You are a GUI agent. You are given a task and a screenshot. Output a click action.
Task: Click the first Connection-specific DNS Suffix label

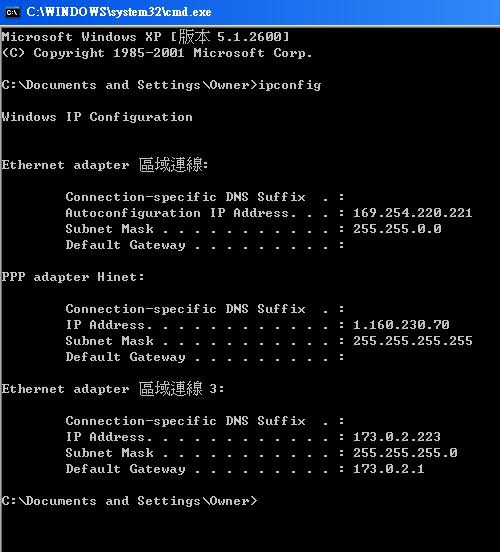pyautogui.click(x=185, y=197)
